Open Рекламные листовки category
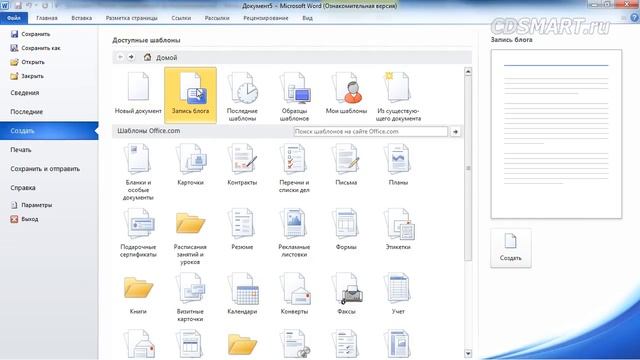The image size is (640, 360). [294, 233]
